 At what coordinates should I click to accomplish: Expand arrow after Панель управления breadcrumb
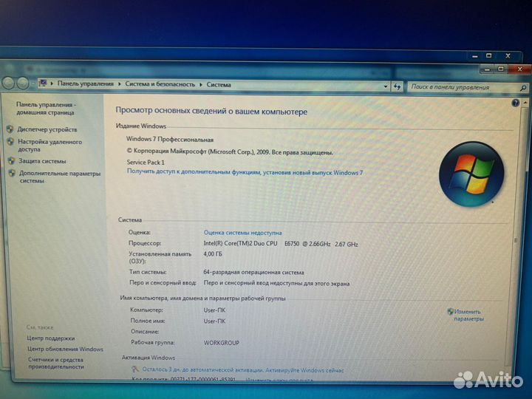[120, 83]
